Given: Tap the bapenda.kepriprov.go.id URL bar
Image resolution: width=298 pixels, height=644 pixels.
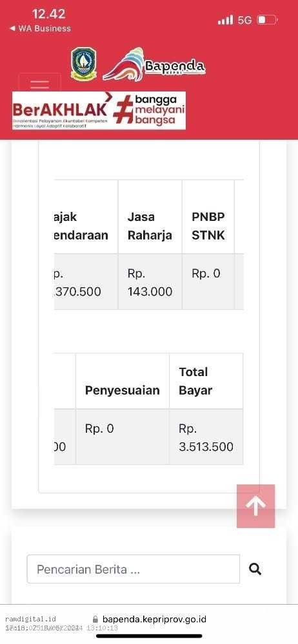Looking at the screenshot, I should click(149, 620).
